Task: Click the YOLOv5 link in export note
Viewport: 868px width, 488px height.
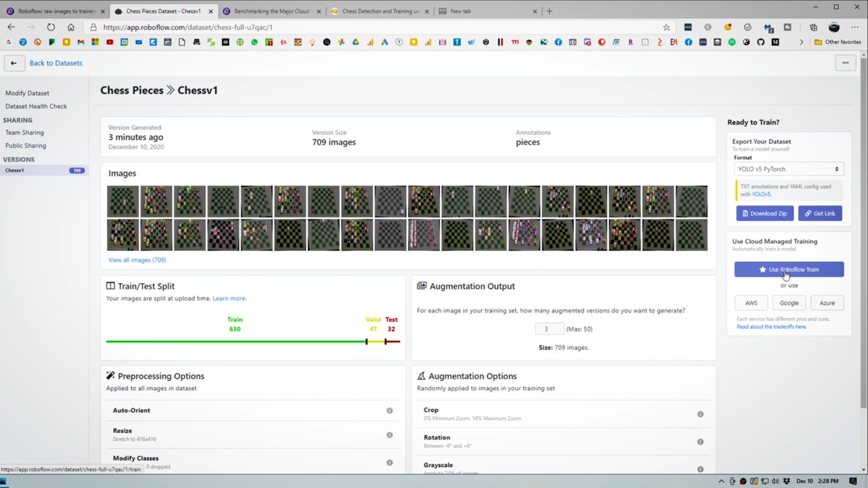Action: [x=761, y=194]
